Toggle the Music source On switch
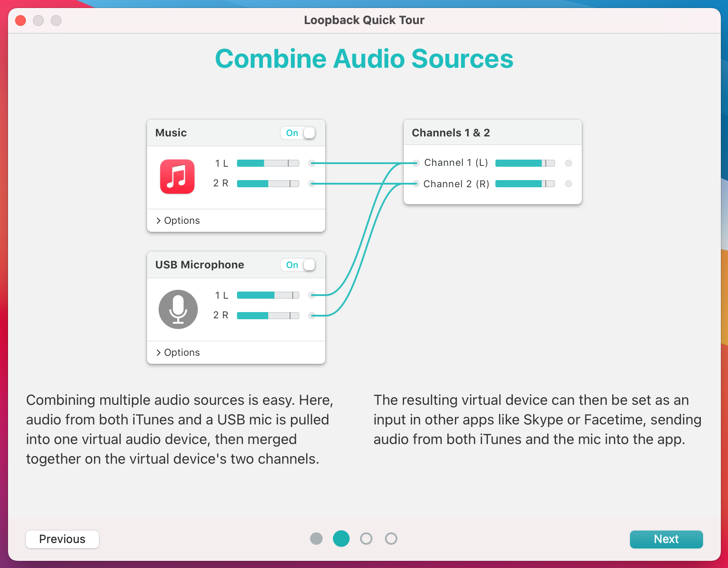This screenshot has width=728, height=568. click(298, 133)
